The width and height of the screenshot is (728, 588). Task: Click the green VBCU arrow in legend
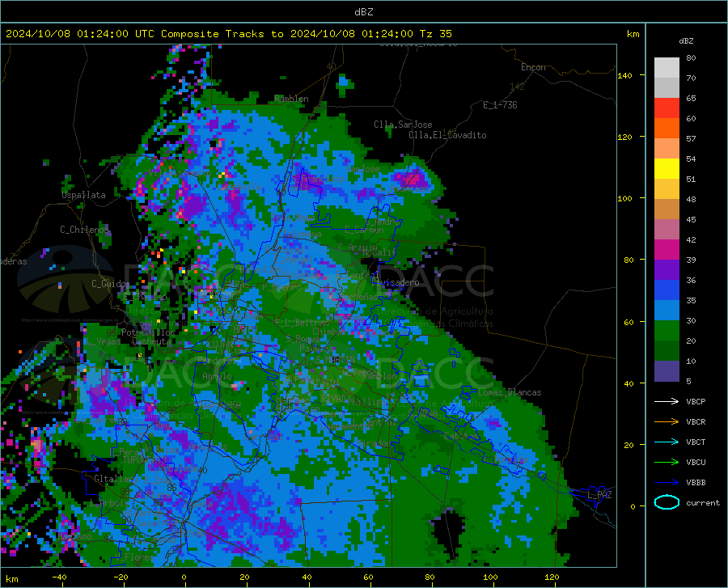667,462
